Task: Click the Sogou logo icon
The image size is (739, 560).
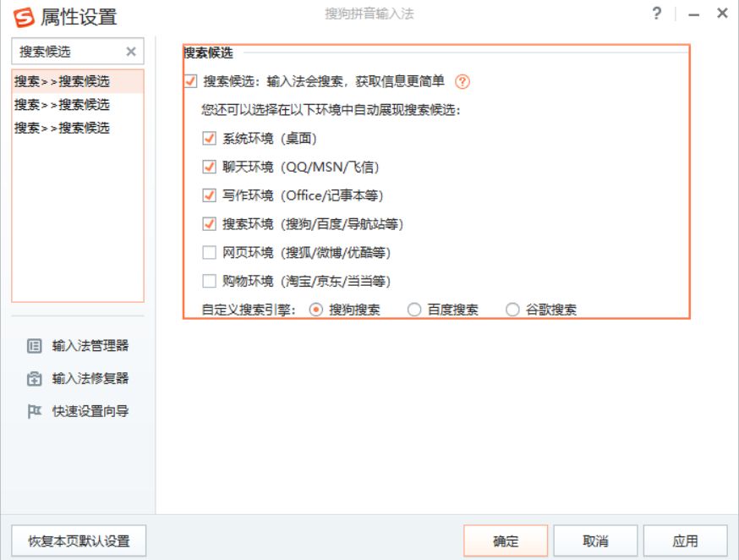Action: (24, 18)
